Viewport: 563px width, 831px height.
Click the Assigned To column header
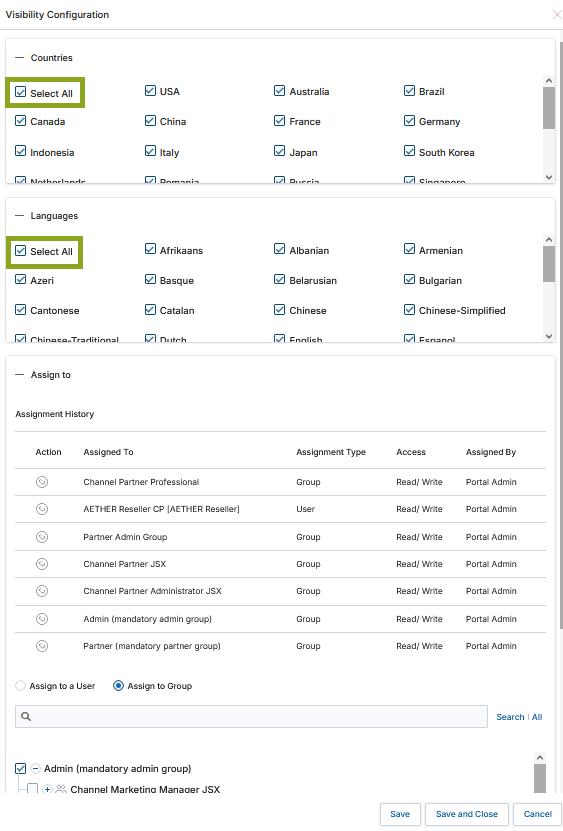click(x=108, y=452)
